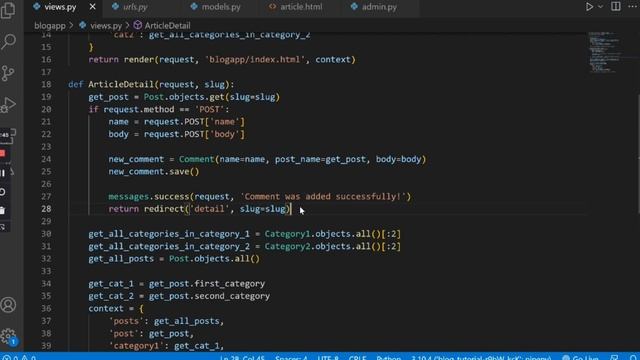The image size is (640, 360).
Task: Click the blogapp breadcrumb folder
Action: [50, 26]
